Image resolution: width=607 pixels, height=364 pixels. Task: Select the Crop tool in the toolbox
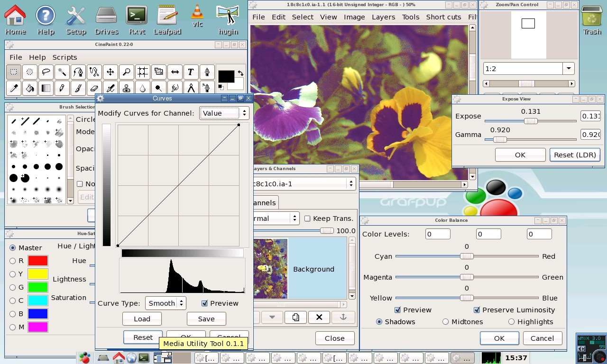point(142,72)
